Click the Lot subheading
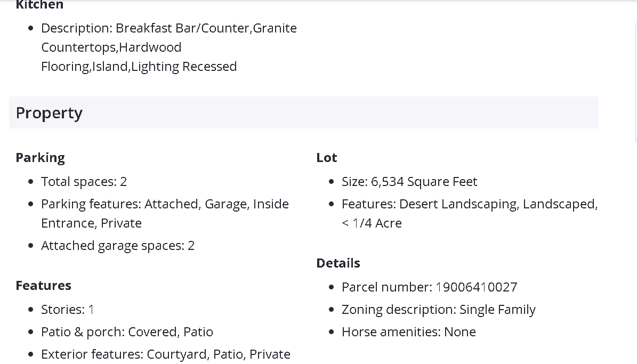 [x=326, y=158]
